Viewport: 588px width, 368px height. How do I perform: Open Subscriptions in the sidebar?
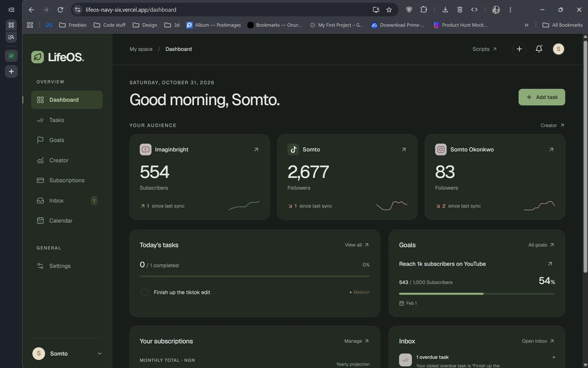click(x=67, y=180)
